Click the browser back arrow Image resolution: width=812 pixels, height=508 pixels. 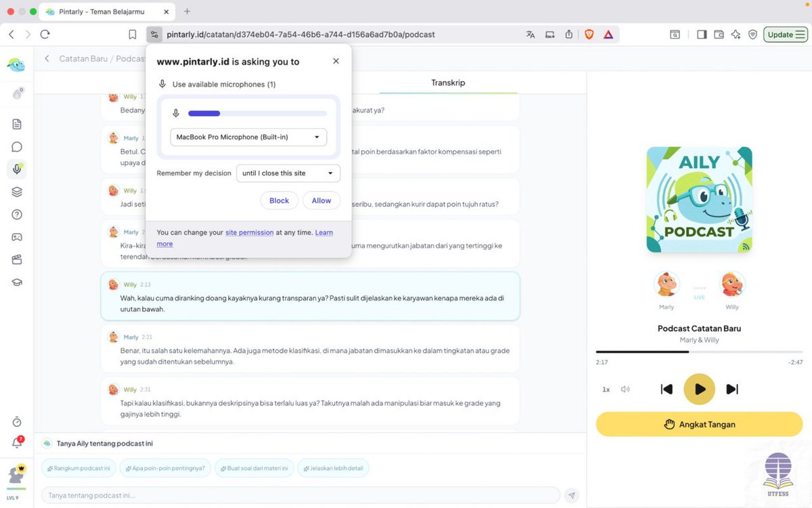[12, 34]
